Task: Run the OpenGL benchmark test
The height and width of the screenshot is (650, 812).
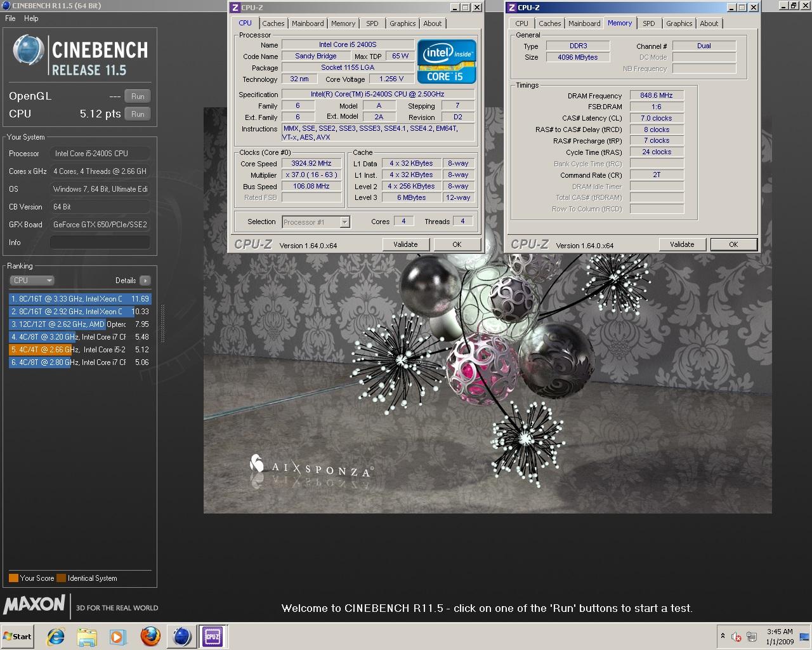Action: pyautogui.click(x=138, y=96)
